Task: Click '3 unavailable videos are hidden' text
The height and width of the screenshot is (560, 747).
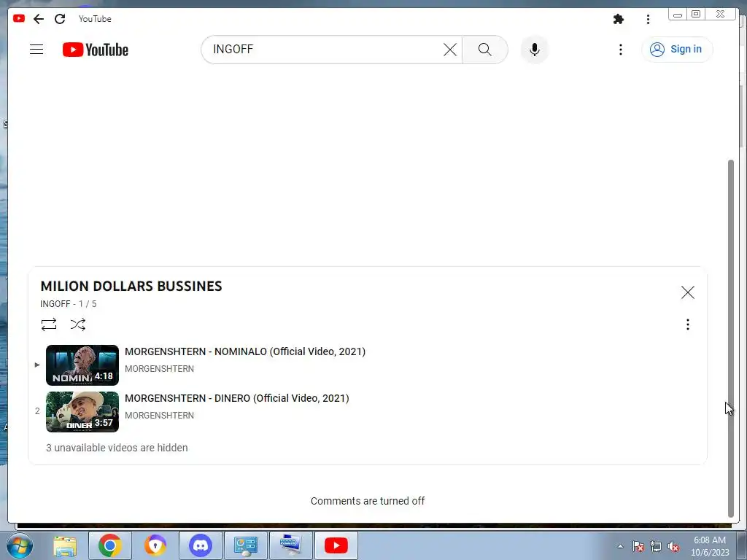Action: (x=117, y=448)
